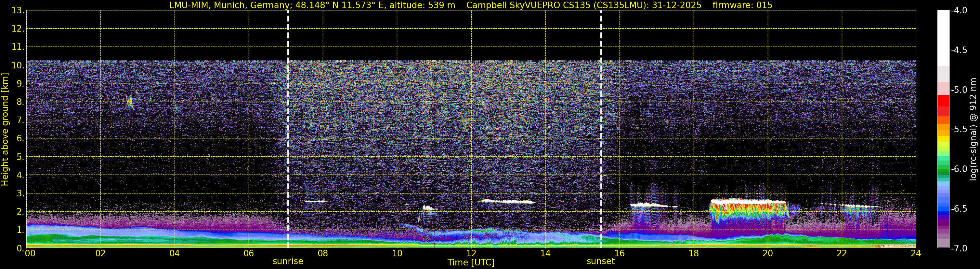Screen dimensions: 980x269
Task: Click the white cloud streak near 13 UTC
Action: click(x=507, y=202)
